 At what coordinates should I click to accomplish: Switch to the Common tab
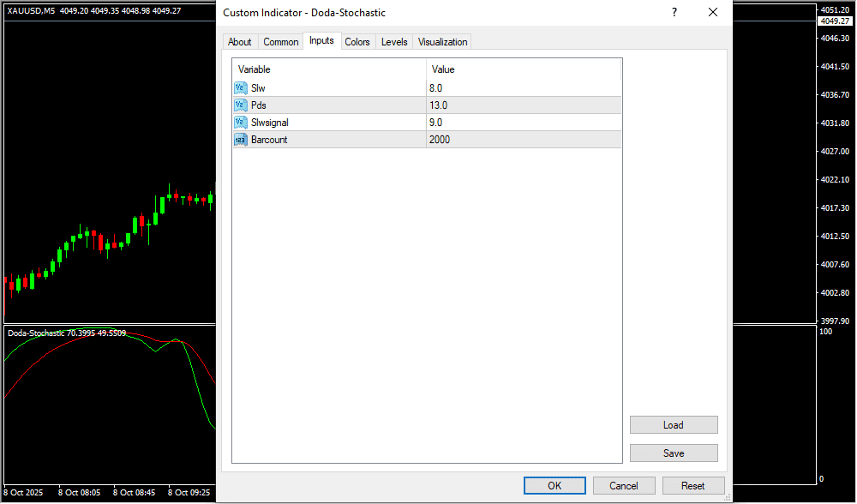281,42
